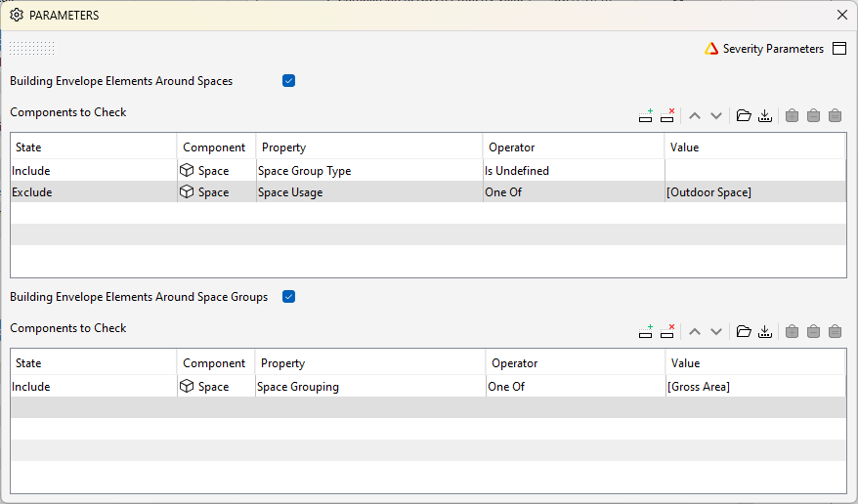Image resolution: width=858 pixels, height=504 pixels.
Task: Select the Exclude Space Usage row
Action: (93, 192)
